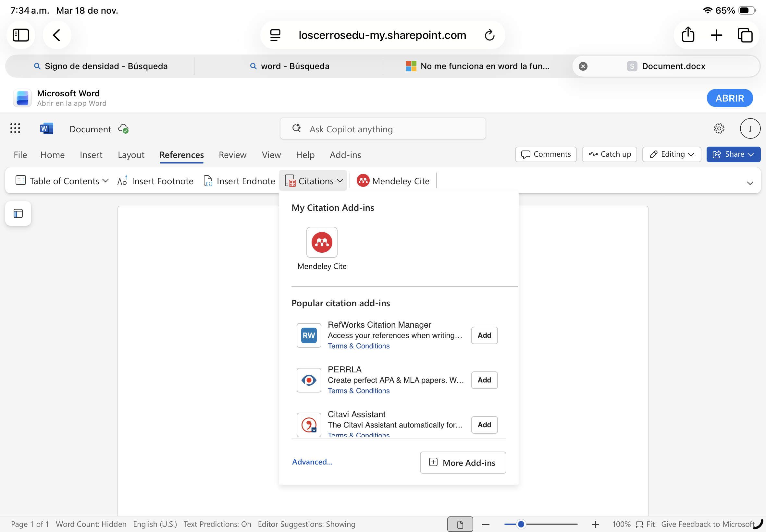Click the PERRLA eye icon
Image resolution: width=766 pixels, height=532 pixels.
309,380
